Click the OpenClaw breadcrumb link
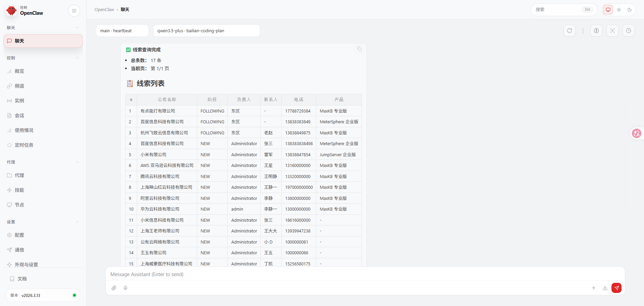Viewport: 644px width, 306px height. tap(104, 10)
